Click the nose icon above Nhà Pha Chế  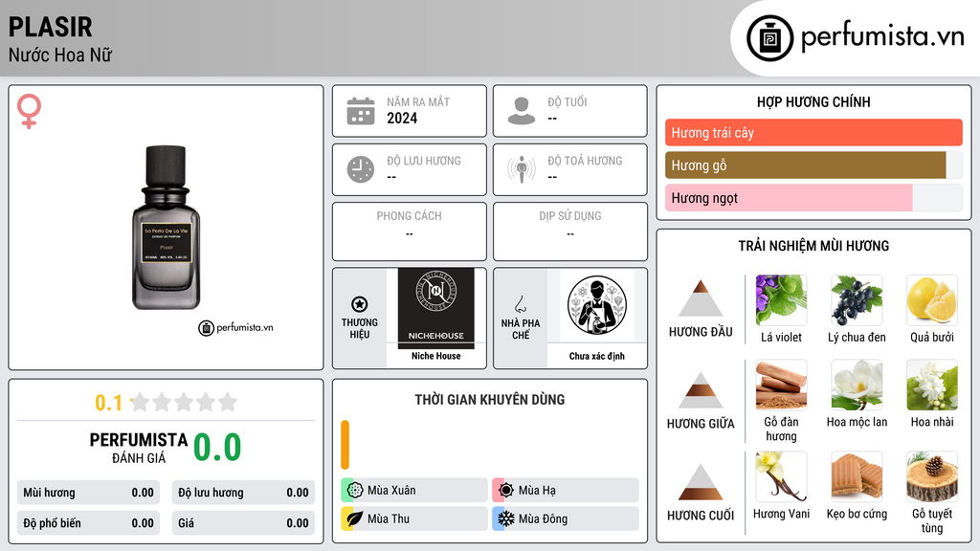(x=520, y=304)
